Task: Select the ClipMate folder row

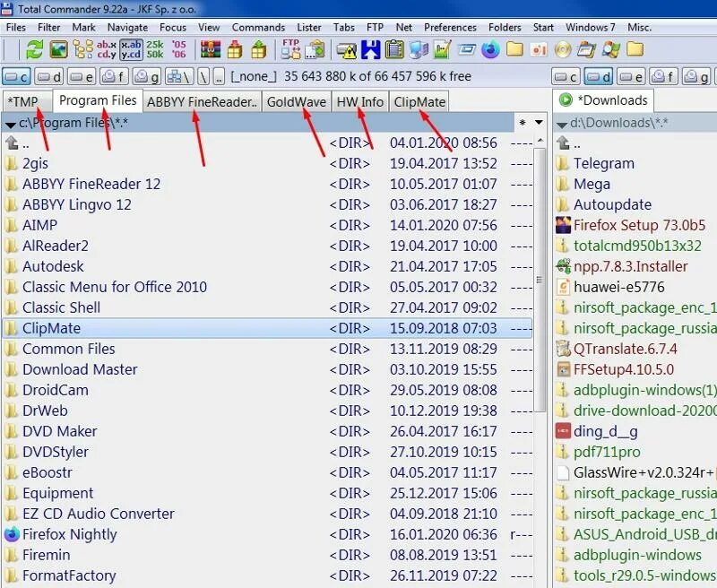Action: click(x=267, y=328)
